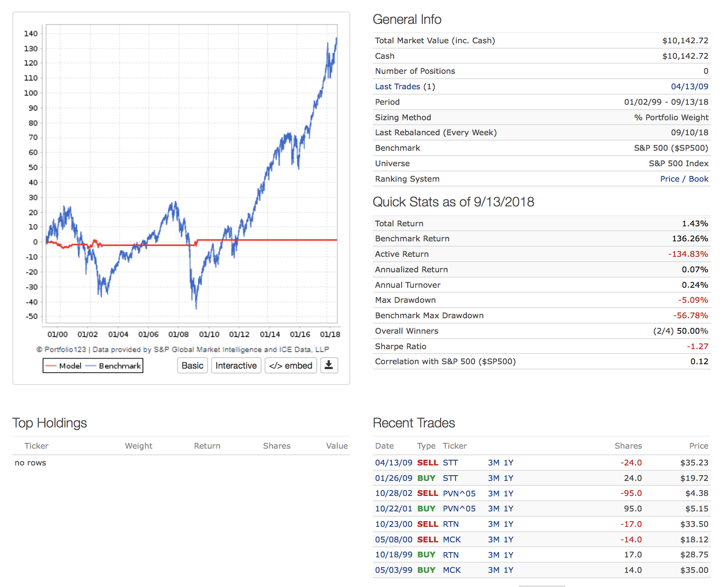The height and width of the screenshot is (587, 728).
Task: View 3M chart for 10/18/99 RTN buy
Action: tap(493, 555)
